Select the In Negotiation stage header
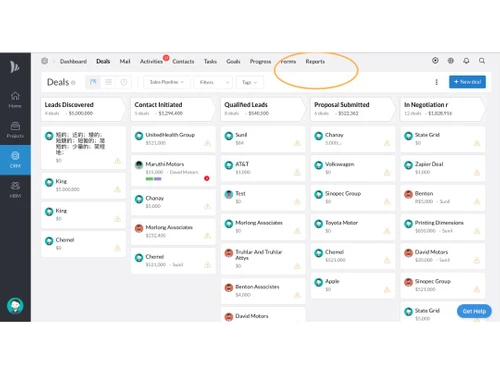Image resolution: width=500 pixels, height=375 pixels. tap(443, 109)
